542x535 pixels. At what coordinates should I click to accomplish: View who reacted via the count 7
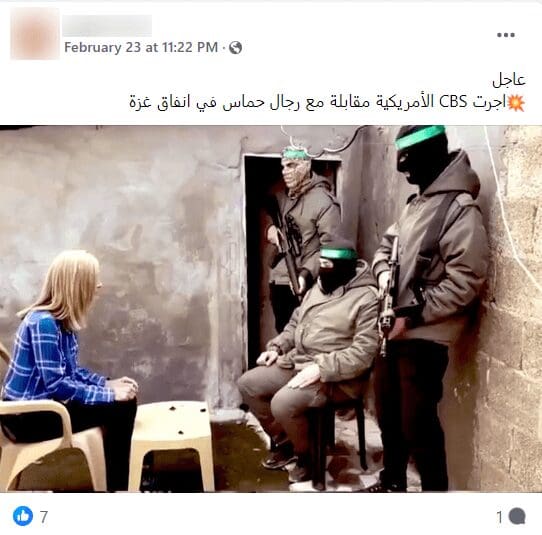(x=44, y=517)
